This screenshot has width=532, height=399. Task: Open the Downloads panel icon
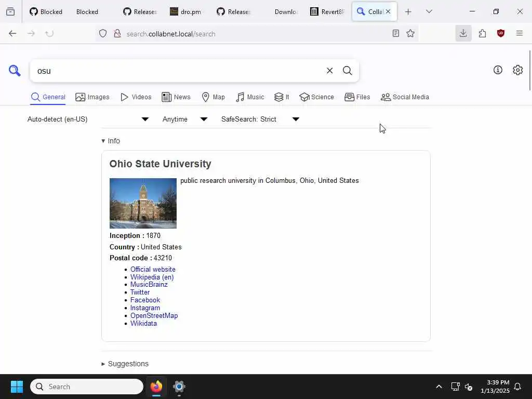pos(463,33)
